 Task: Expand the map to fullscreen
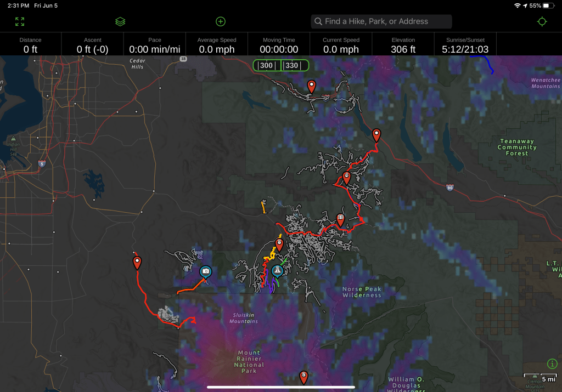[20, 21]
